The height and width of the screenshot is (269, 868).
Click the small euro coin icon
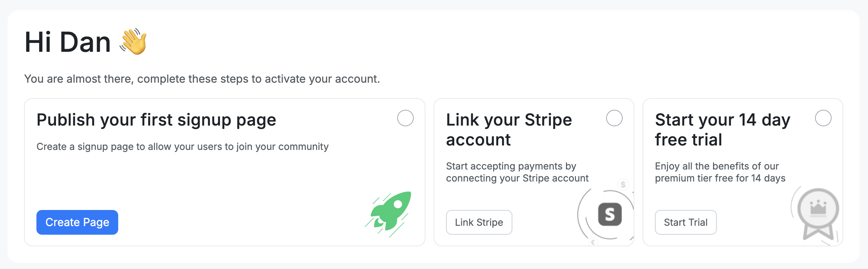tap(593, 242)
